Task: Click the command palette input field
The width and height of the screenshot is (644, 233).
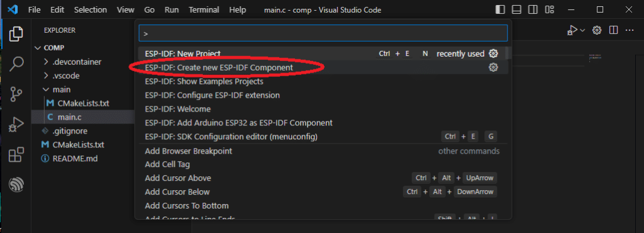Action: click(x=323, y=33)
